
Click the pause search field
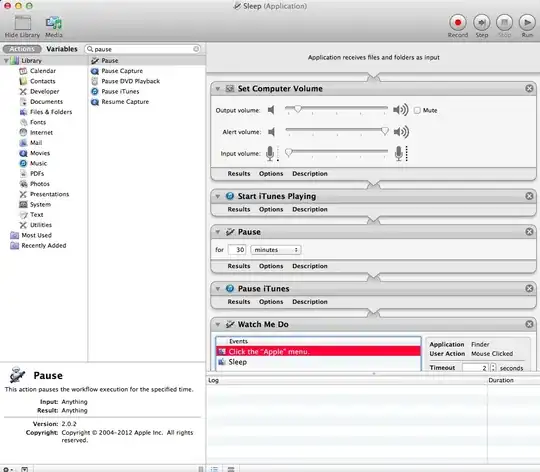coord(143,49)
